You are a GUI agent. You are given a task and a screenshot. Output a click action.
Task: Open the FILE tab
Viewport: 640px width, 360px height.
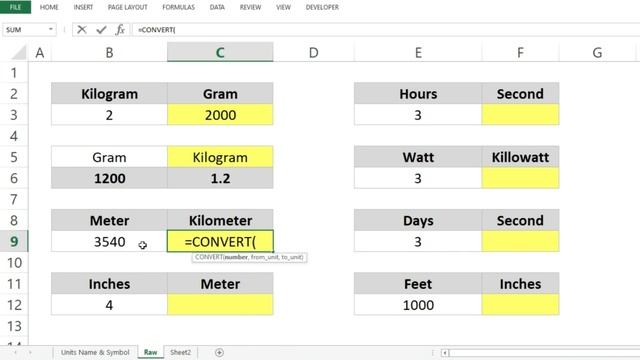(x=15, y=7)
